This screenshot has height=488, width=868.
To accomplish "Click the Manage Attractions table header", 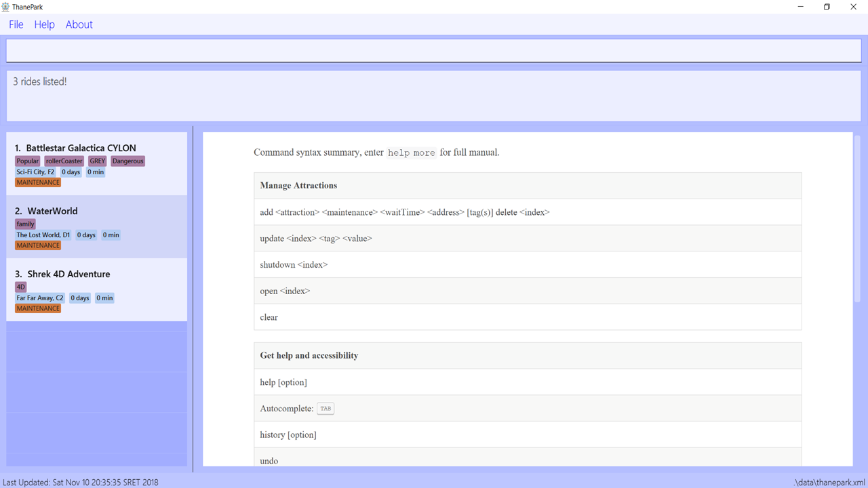I will pyautogui.click(x=528, y=186).
